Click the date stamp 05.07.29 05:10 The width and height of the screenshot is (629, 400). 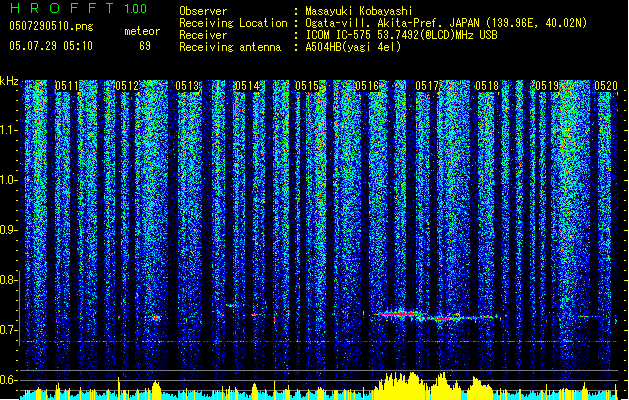tap(51, 46)
